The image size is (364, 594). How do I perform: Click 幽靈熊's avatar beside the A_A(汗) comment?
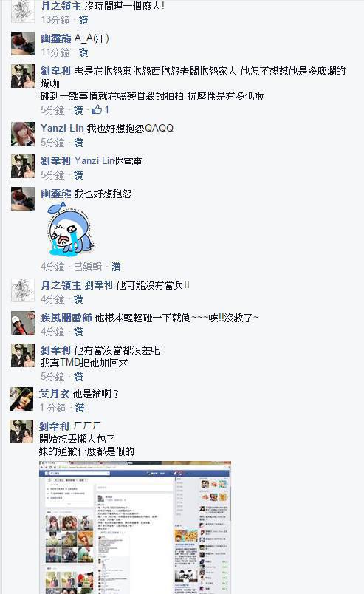[x=22, y=44]
